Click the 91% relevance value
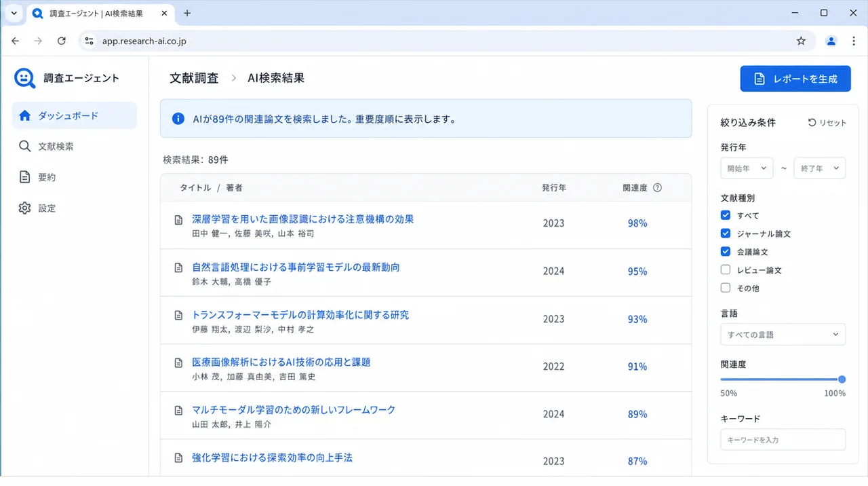Image resolution: width=868 pixels, height=486 pixels. tap(637, 366)
